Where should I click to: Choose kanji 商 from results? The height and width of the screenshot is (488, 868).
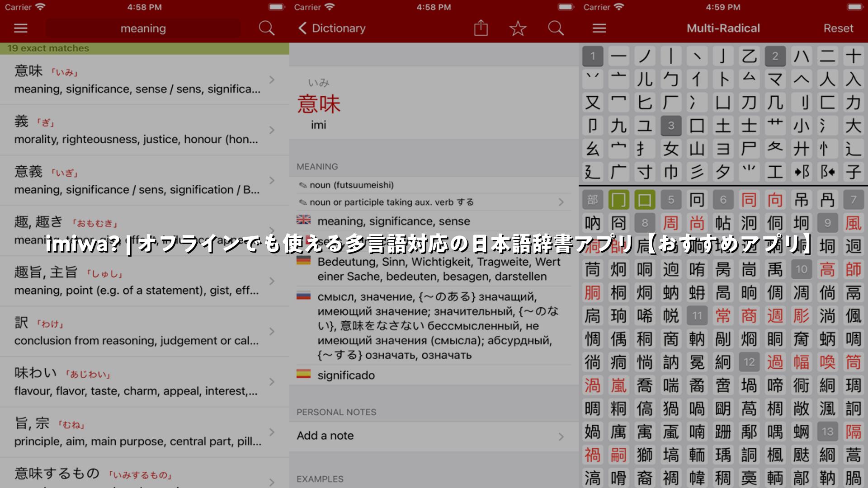click(749, 315)
